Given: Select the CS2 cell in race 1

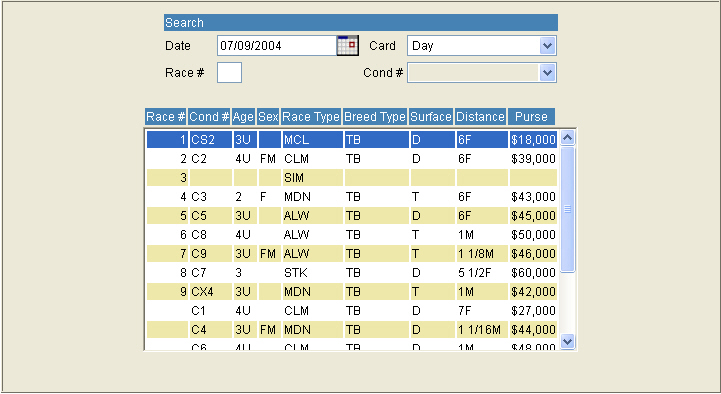Looking at the screenshot, I should [211, 140].
